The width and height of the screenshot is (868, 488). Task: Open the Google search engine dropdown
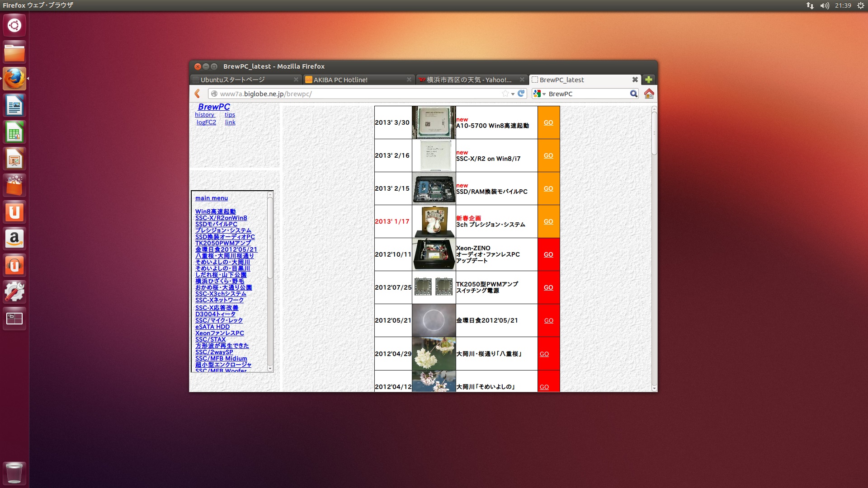pos(539,94)
